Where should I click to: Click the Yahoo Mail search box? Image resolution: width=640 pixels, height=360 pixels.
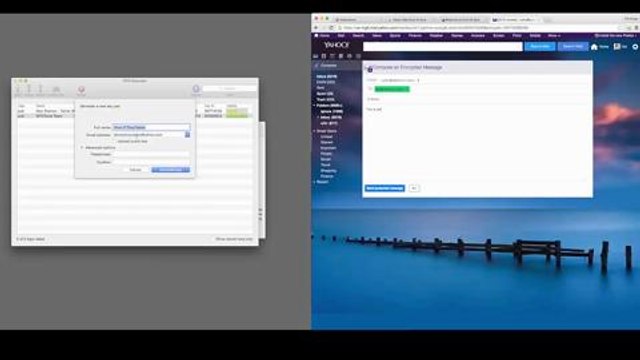[442, 47]
